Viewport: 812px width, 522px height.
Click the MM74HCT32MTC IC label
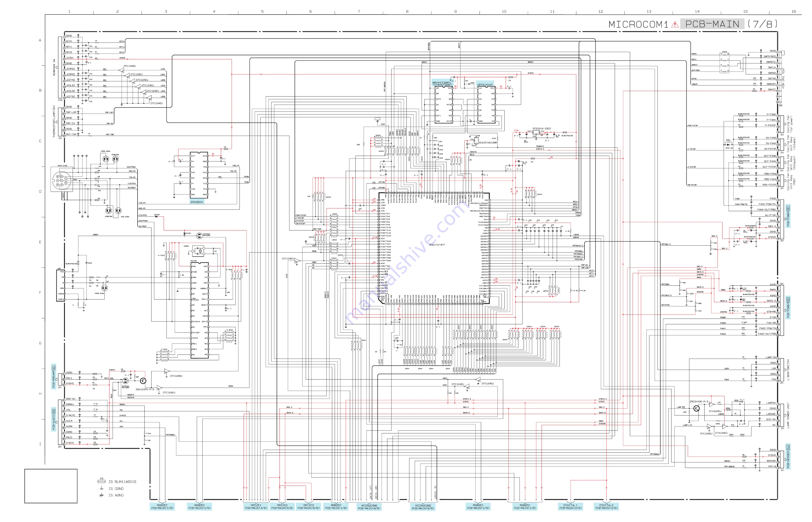(442, 82)
